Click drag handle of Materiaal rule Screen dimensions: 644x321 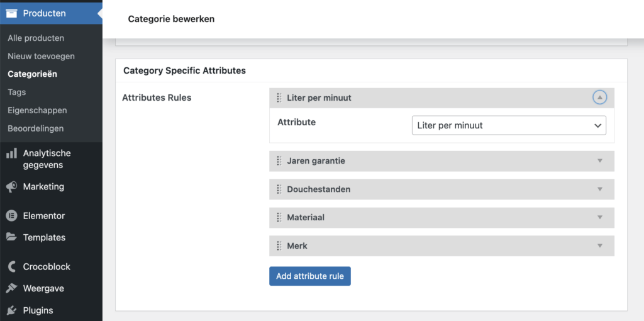(x=279, y=217)
